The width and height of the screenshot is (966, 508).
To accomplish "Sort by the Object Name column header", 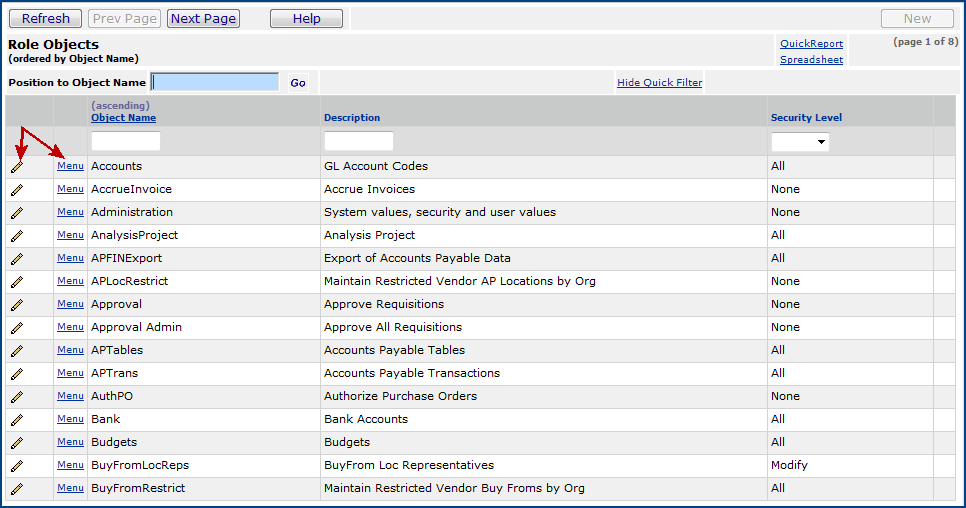I will [123, 118].
